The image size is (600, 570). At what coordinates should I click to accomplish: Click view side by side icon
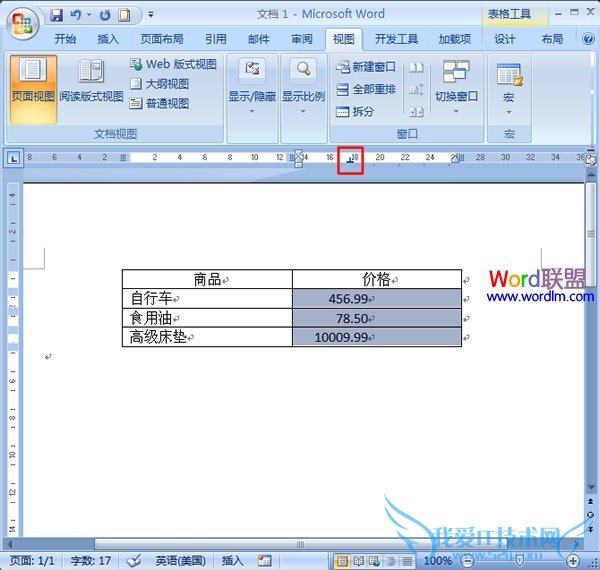(416, 68)
